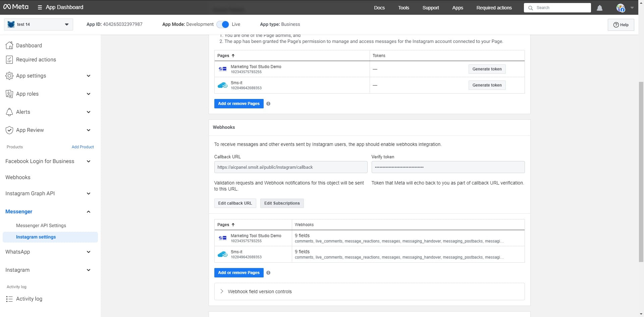Image resolution: width=644 pixels, height=317 pixels.
Task: Click the info icon beside Add or remove Pages
Action: pos(268,104)
